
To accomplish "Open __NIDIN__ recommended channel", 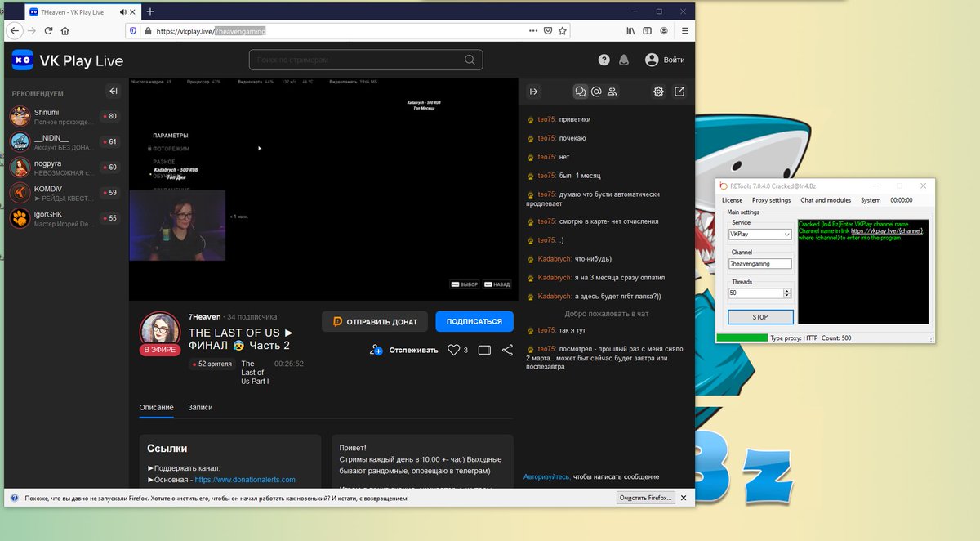I will pyautogui.click(x=65, y=141).
